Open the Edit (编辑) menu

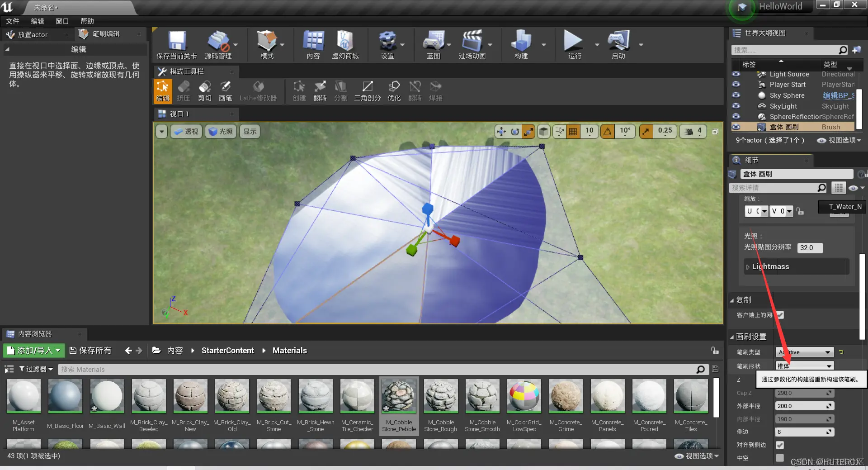tap(38, 21)
